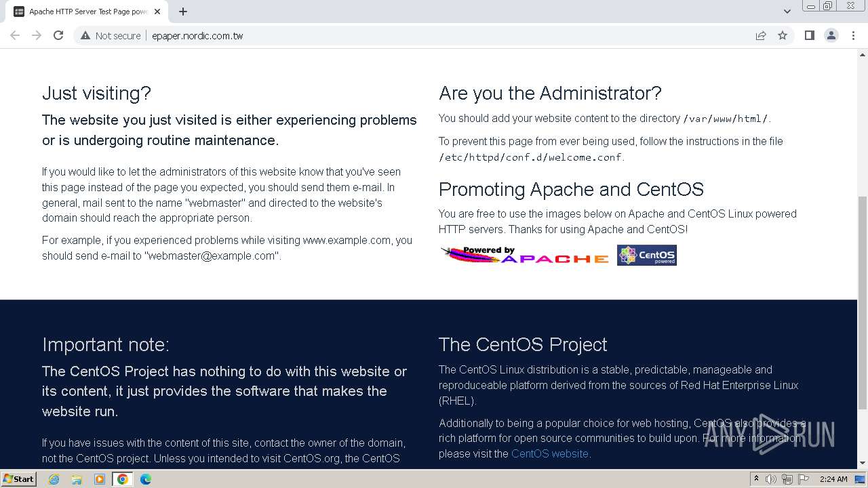The image size is (868, 488).
Task: Open the CentOS website link
Action: click(x=550, y=453)
